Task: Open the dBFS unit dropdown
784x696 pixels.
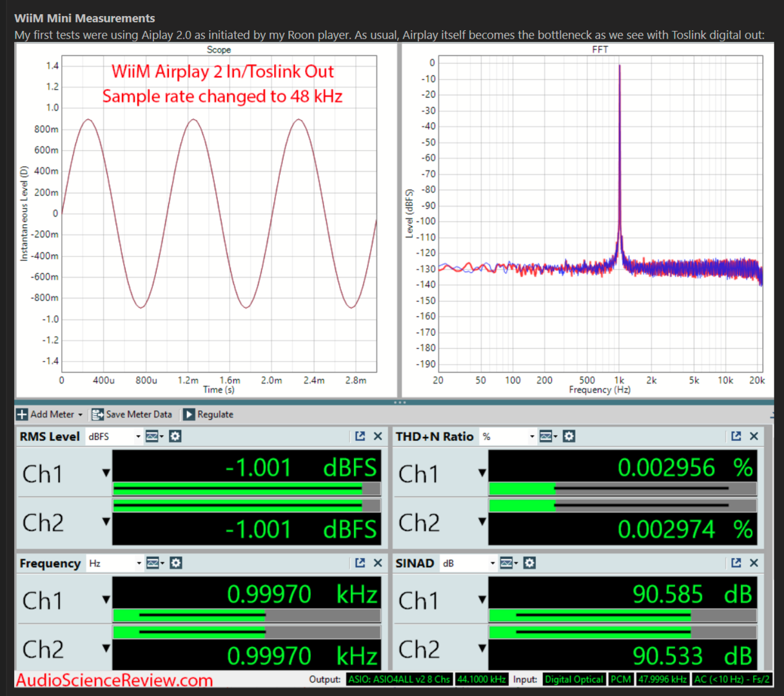Action: [113, 436]
